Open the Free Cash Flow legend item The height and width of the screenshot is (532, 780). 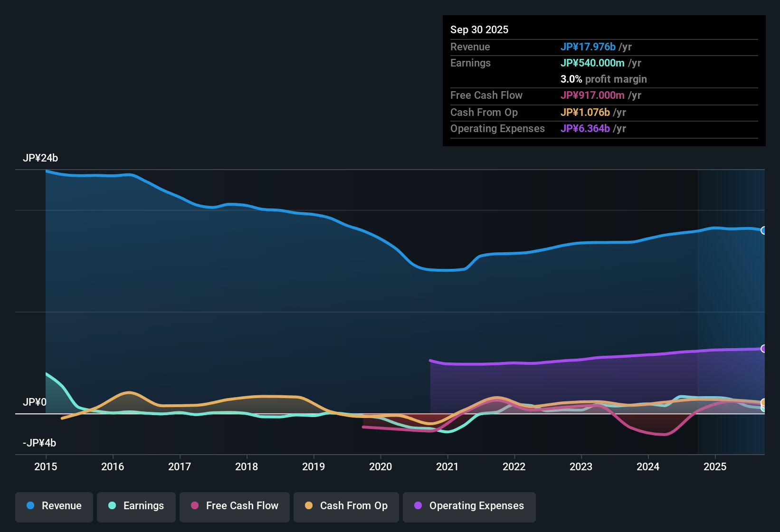[234, 506]
